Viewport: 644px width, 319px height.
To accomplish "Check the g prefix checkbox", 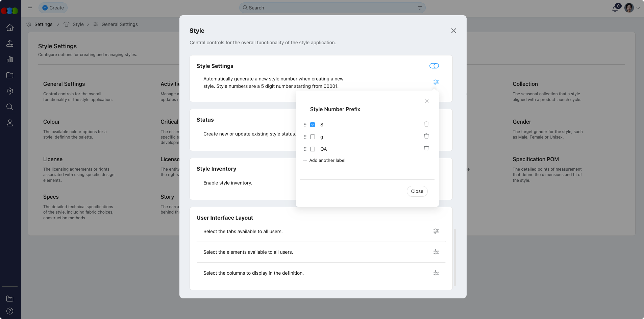I will pyautogui.click(x=313, y=137).
